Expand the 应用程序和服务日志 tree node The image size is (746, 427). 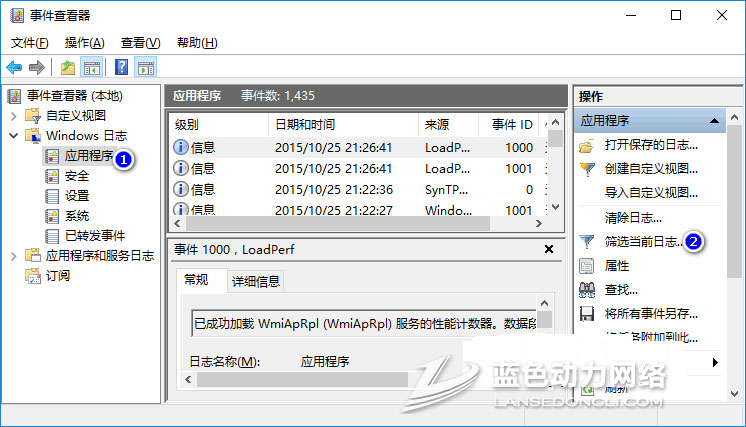(x=14, y=255)
